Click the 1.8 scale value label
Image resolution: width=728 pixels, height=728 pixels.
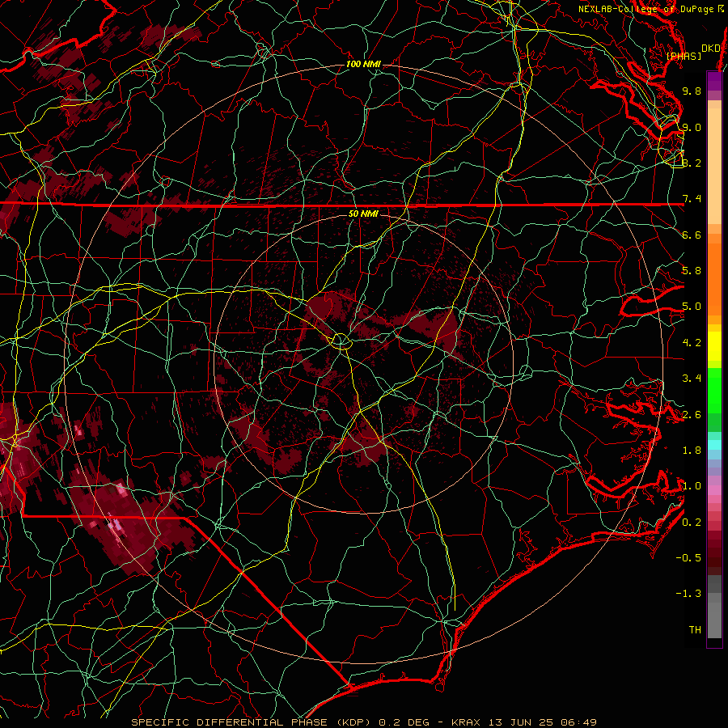692,451
